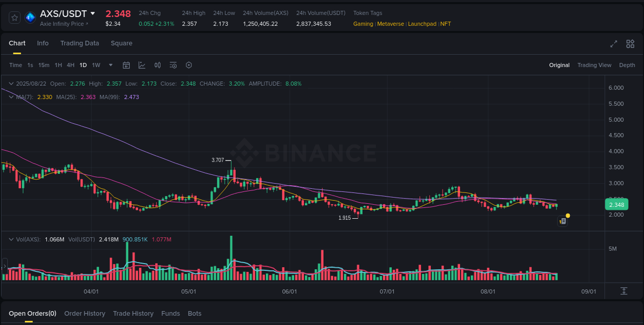
Task: Click the favorite star for AXS/USDT
Action: tap(14, 17)
